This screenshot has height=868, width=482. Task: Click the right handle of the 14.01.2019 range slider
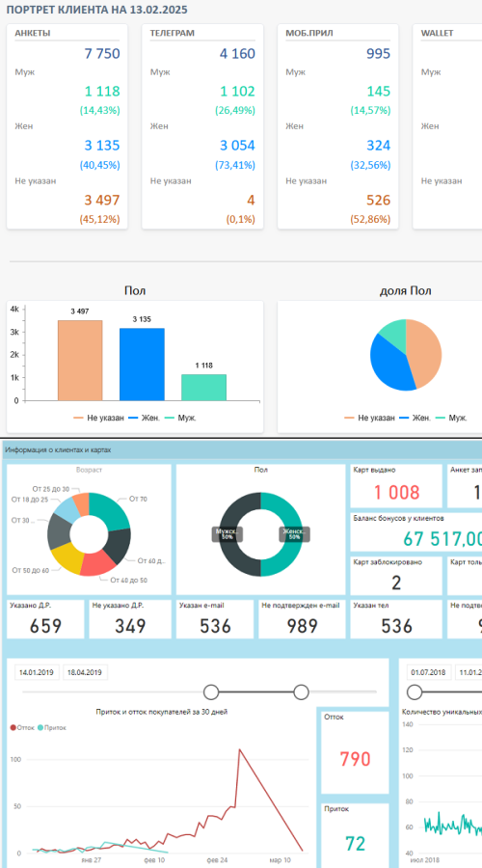(x=301, y=692)
